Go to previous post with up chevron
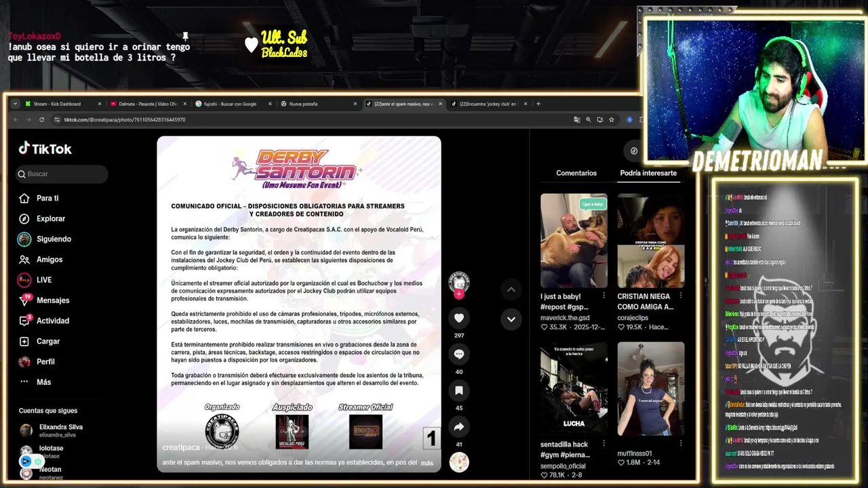Image resolution: width=868 pixels, height=488 pixels. tap(511, 289)
